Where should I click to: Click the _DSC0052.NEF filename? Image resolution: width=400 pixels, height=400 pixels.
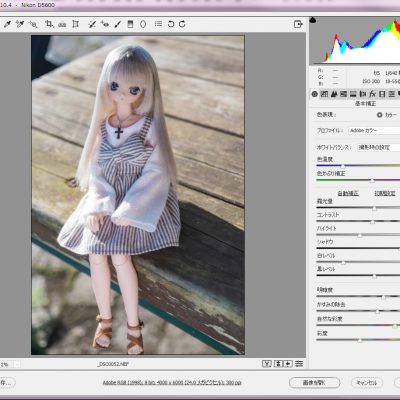pos(113,364)
